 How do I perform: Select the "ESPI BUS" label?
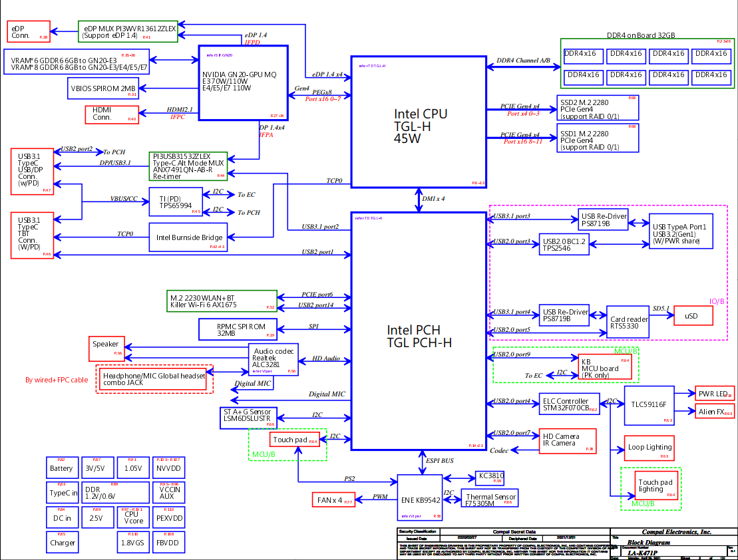click(x=440, y=461)
